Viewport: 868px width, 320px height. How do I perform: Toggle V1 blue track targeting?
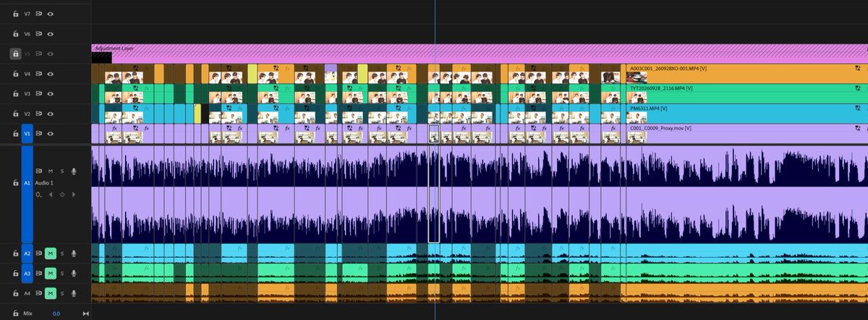click(x=27, y=133)
